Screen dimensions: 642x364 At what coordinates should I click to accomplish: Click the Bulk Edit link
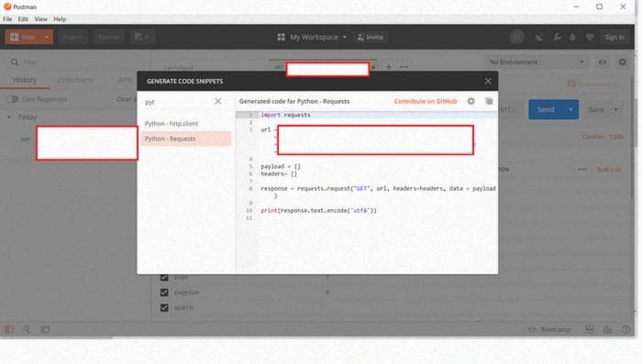tap(609, 170)
